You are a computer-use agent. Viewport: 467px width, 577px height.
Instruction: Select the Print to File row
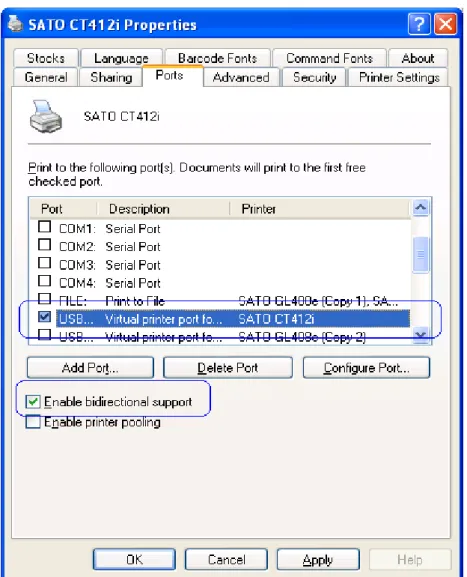tap(220, 301)
